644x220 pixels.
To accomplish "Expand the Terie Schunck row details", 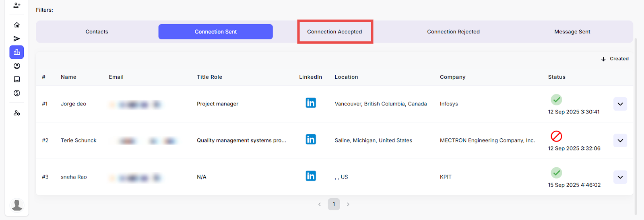I will (620, 141).
